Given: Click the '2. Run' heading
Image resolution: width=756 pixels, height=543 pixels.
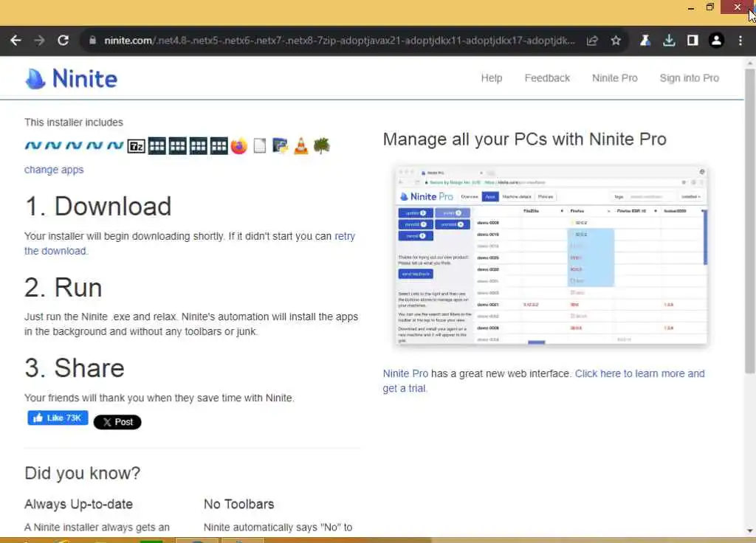Looking at the screenshot, I should pos(63,288).
